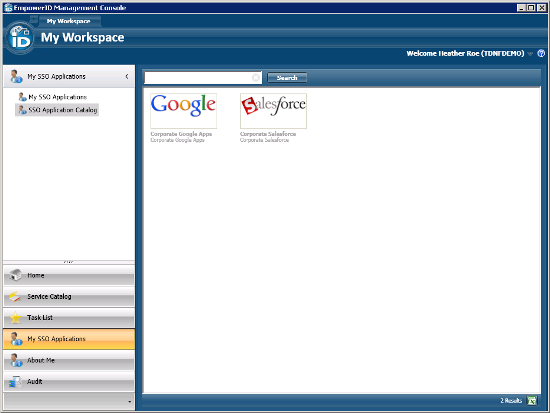The width and height of the screenshot is (550, 413).
Task: Click the Corporate Salesforce title text
Action: (x=268, y=134)
